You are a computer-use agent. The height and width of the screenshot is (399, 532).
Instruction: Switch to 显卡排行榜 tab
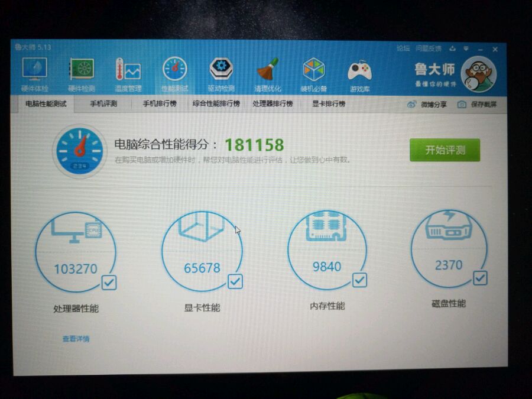329,104
